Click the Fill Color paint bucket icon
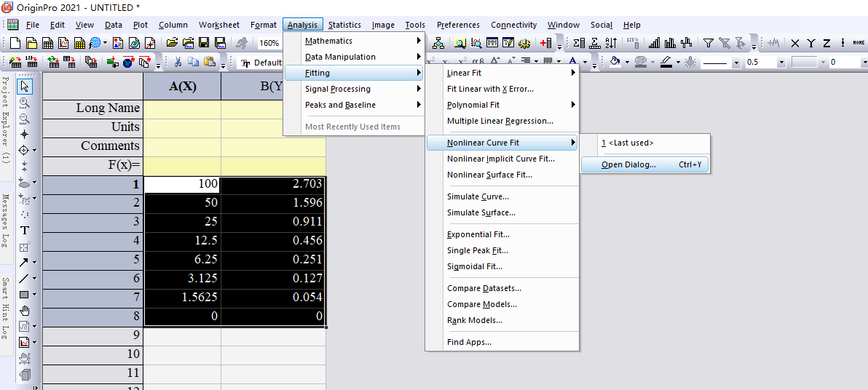The width and height of the screenshot is (868, 390). coord(615,62)
